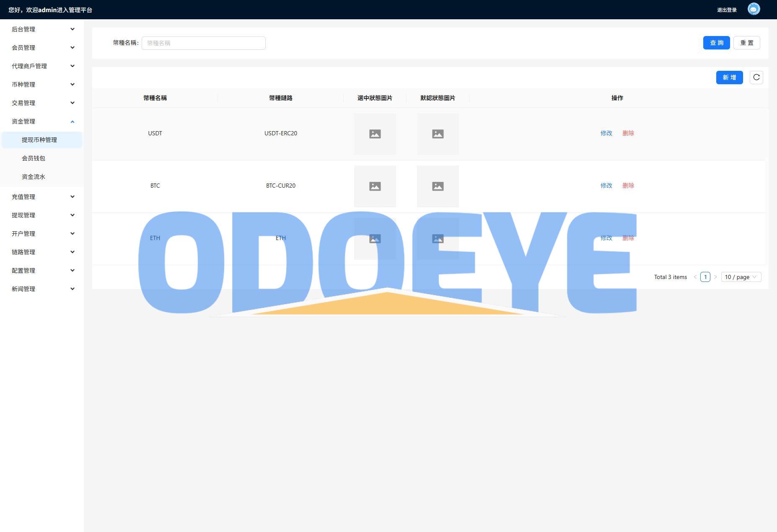This screenshot has width=777, height=532.
Task: Click the refresh table icon
Action: 756,77
